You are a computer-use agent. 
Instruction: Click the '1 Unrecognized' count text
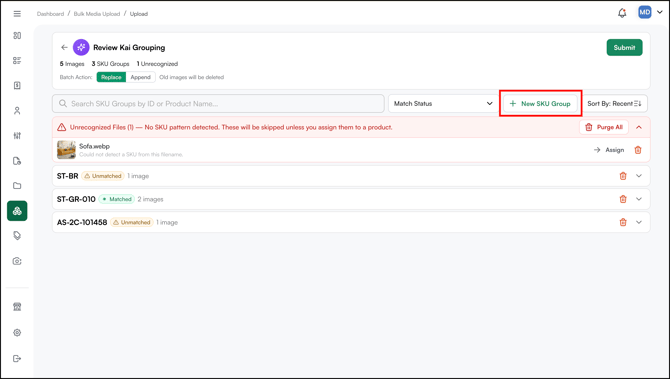tap(157, 64)
